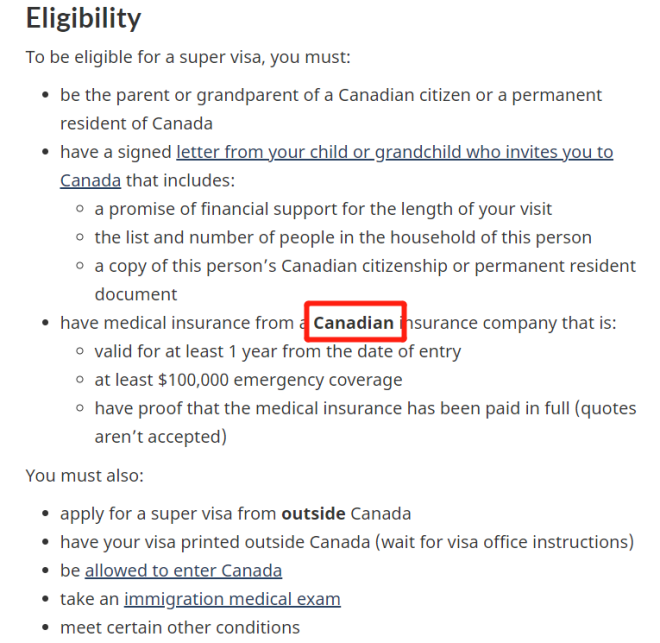Click "have your visa printed outside Canada" bullet

click(x=346, y=542)
